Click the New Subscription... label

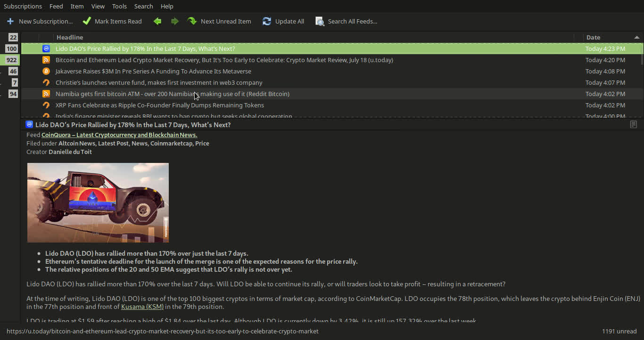[x=46, y=21]
